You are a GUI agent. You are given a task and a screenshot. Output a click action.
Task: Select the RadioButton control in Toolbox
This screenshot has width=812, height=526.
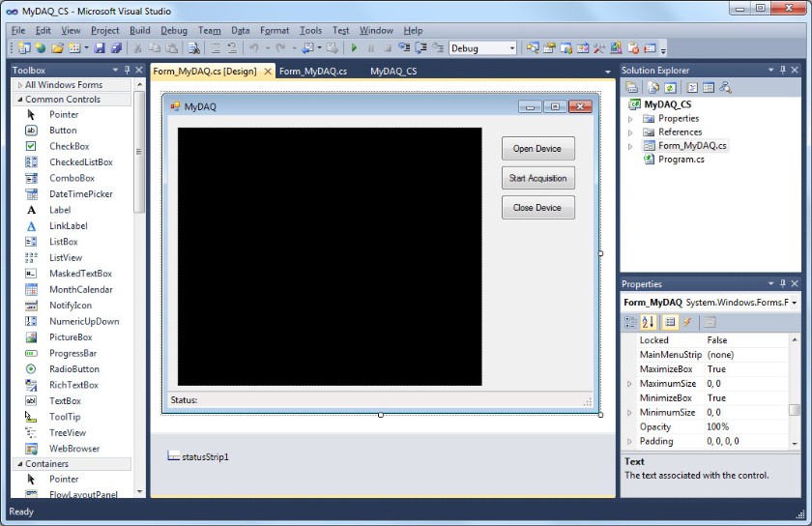pos(74,369)
